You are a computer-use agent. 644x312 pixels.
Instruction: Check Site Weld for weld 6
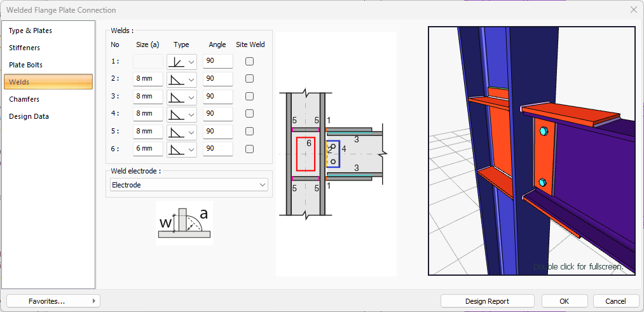[x=250, y=149]
